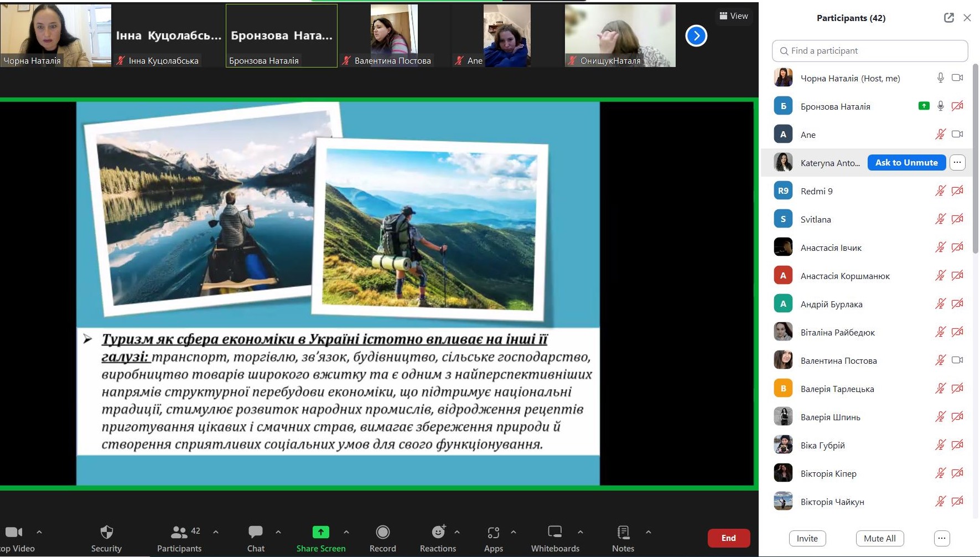Toggle camera for Чорна Наталія host
This screenshot has width=980, height=557.
(957, 78)
